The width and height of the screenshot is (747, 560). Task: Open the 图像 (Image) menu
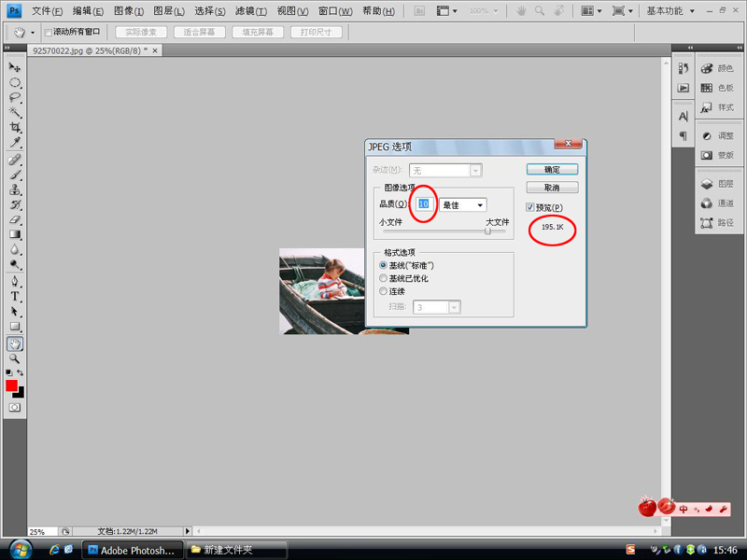[x=129, y=11]
